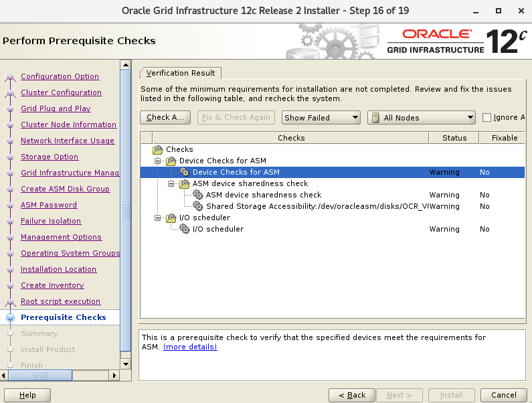
Task: Open the more details link
Action: pyautogui.click(x=190, y=347)
